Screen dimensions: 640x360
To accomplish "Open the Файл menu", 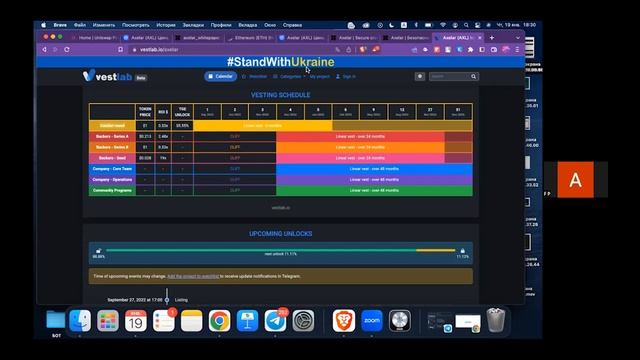I will pos(80,25).
